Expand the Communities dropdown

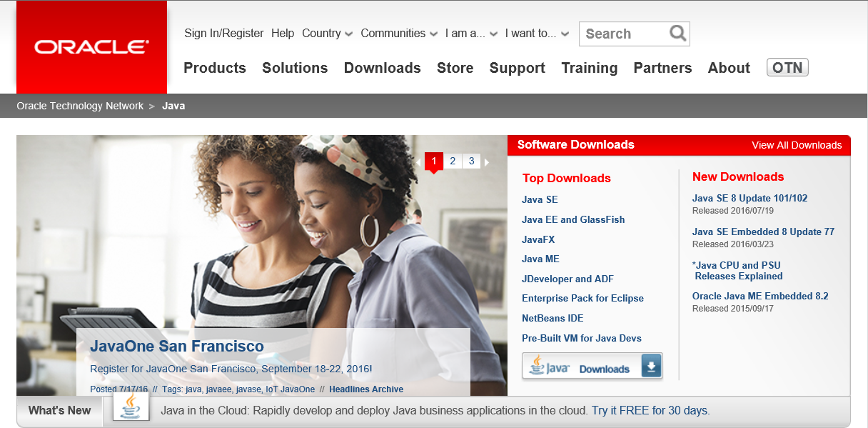pyautogui.click(x=399, y=34)
